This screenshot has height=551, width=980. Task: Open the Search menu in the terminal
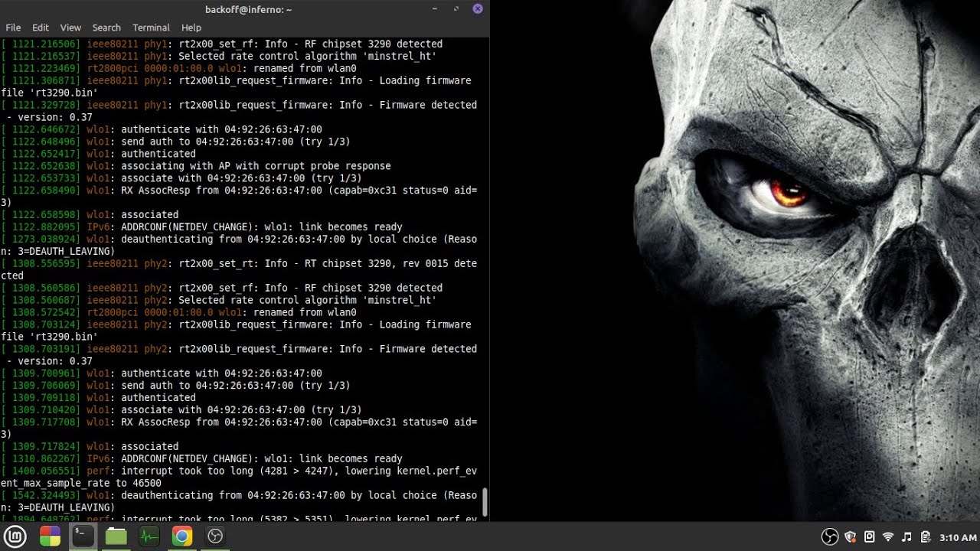(106, 28)
